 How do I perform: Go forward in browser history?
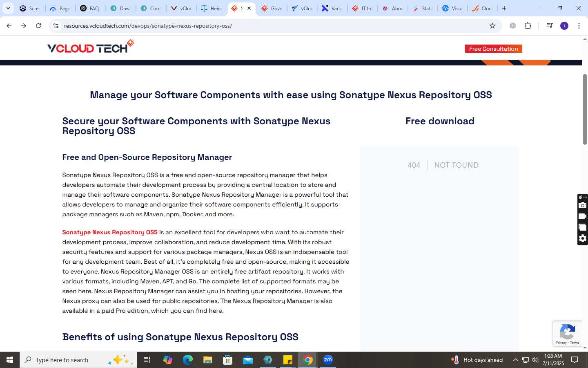tap(24, 26)
